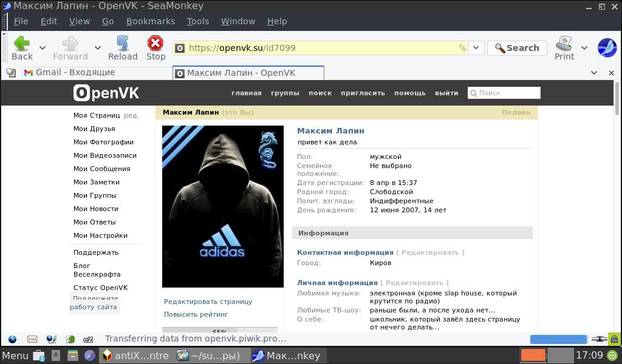Click Редактировать beside Контактная информация
Screen dimensions: 622x364
[x=430, y=253]
